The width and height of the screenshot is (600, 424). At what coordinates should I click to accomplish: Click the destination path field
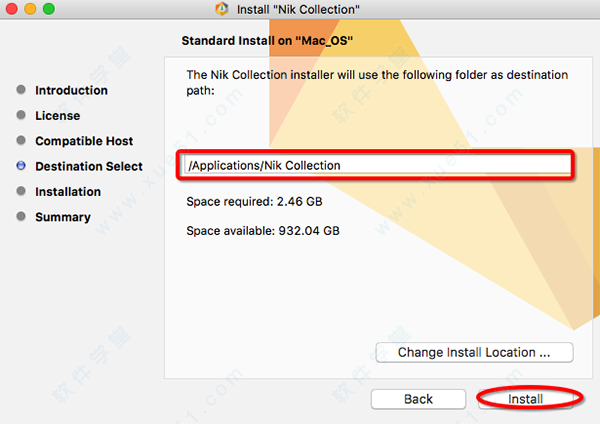(377, 165)
